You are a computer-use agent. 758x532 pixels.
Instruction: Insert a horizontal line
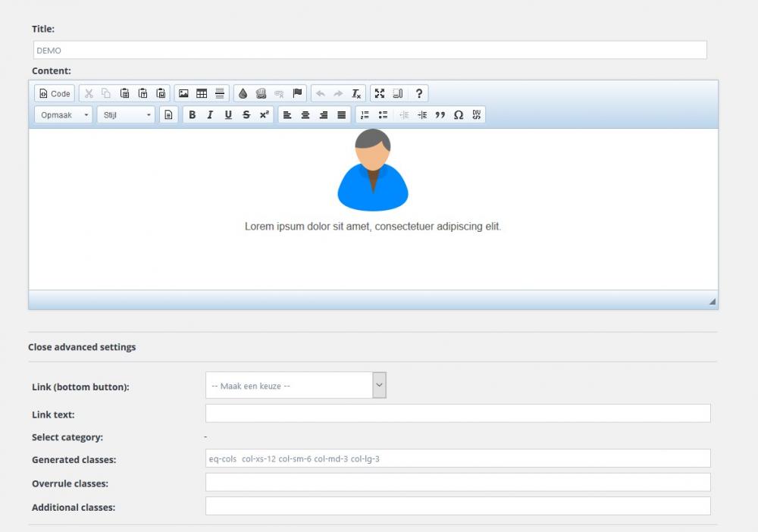click(x=220, y=94)
